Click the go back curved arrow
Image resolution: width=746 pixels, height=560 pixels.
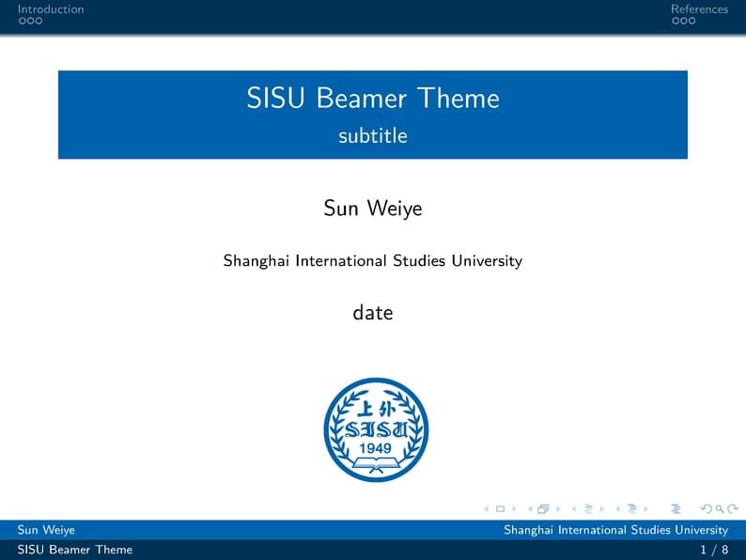tap(706, 509)
